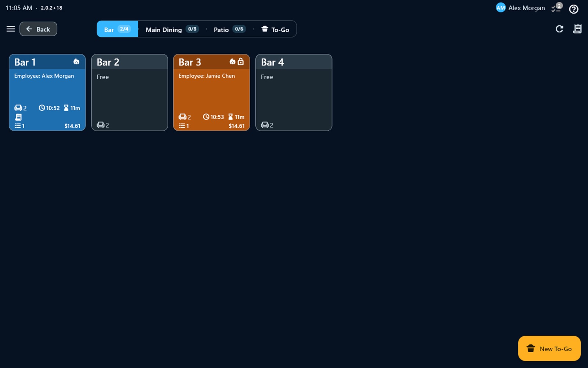Open the hamburger menu

[11, 29]
